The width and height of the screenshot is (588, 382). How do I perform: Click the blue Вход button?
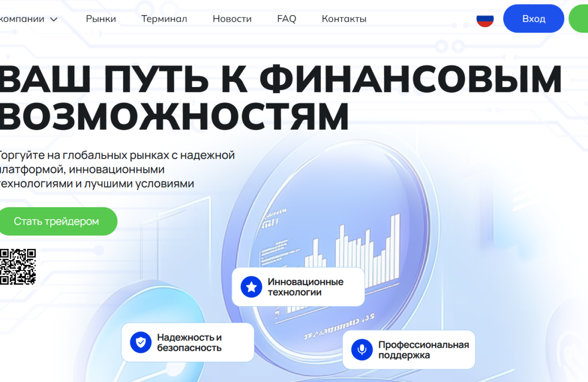click(x=533, y=19)
